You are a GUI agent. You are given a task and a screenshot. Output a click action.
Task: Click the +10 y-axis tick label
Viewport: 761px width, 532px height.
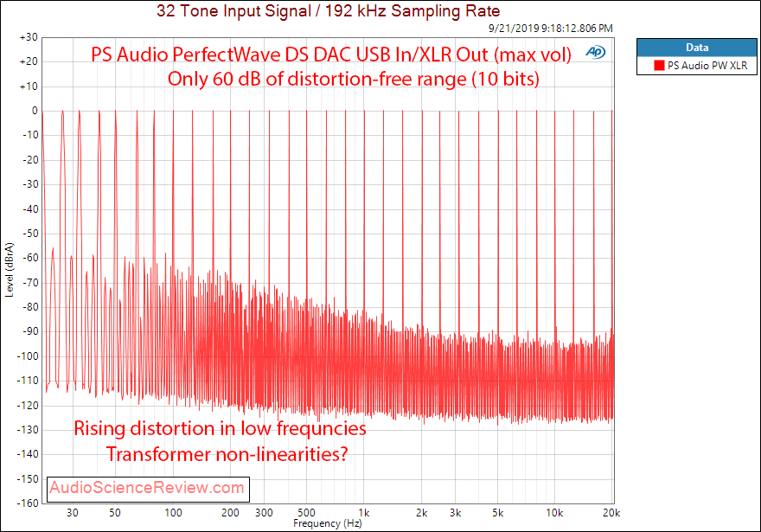tap(29, 87)
